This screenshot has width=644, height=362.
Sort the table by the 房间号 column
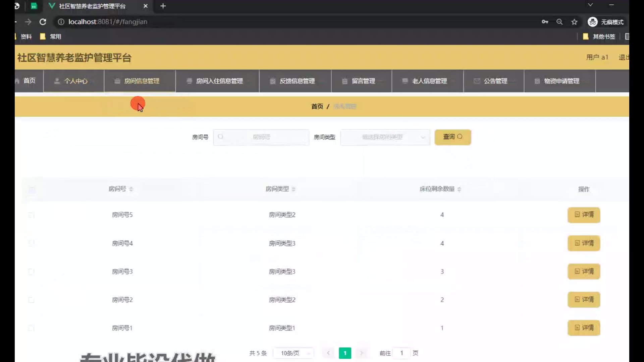pyautogui.click(x=131, y=189)
